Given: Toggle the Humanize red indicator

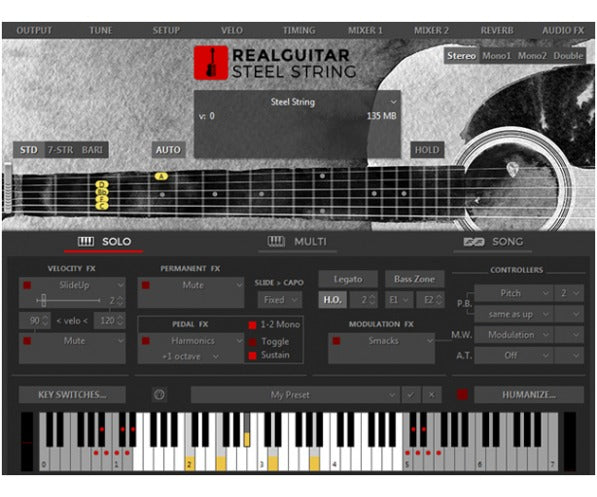Looking at the screenshot, I should [462, 395].
